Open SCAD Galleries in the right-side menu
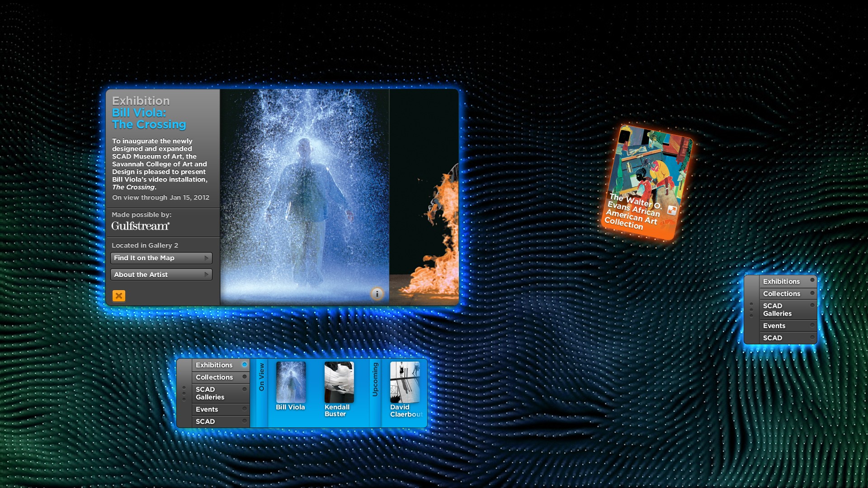This screenshot has width=868, height=488. [788, 310]
